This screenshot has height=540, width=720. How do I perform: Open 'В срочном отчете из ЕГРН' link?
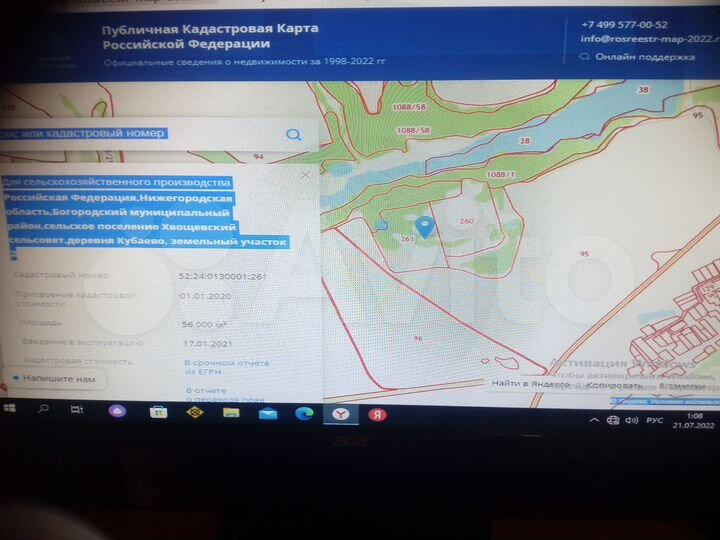pos(226,367)
